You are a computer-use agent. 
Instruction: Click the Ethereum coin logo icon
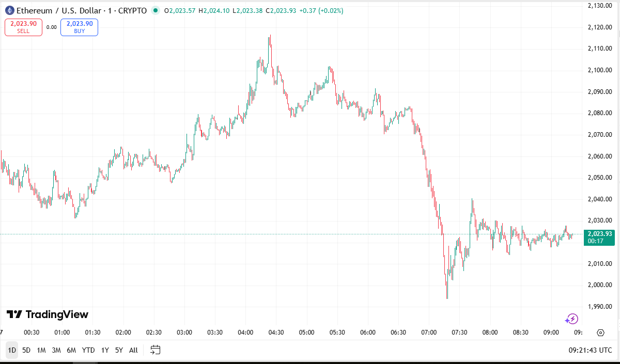click(x=9, y=10)
